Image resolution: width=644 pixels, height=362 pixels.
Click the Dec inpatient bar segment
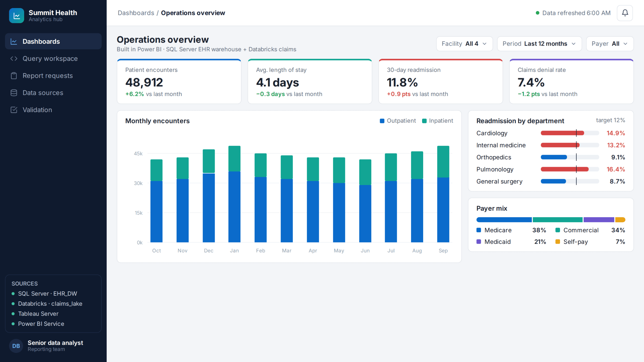[209, 161]
